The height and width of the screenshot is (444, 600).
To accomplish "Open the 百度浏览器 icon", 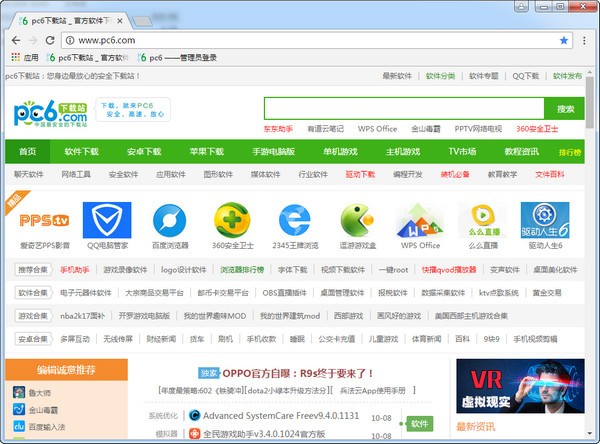I will [x=170, y=220].
